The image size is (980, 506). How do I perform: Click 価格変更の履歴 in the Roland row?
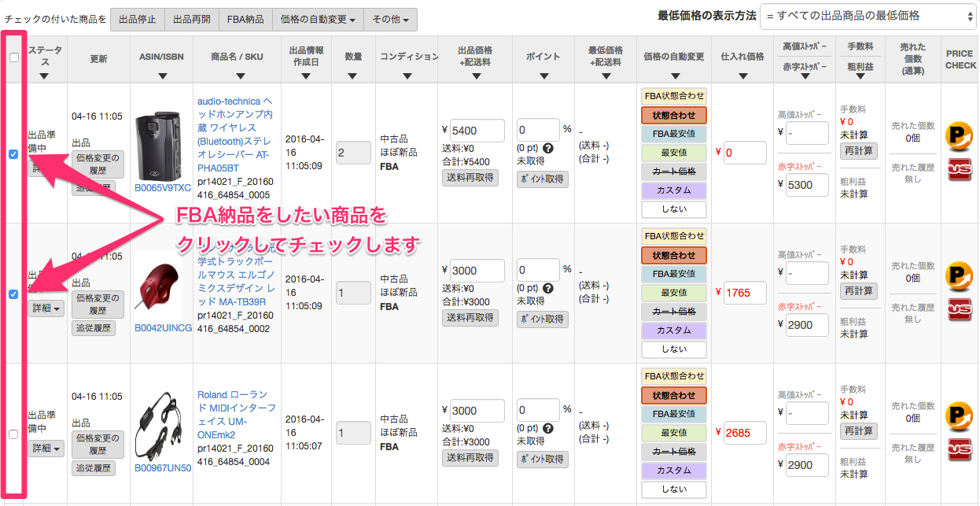(99, 445)
